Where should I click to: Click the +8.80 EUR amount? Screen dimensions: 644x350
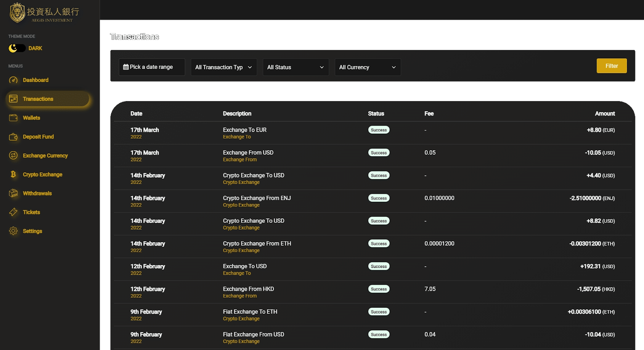(x=601, y=130)
